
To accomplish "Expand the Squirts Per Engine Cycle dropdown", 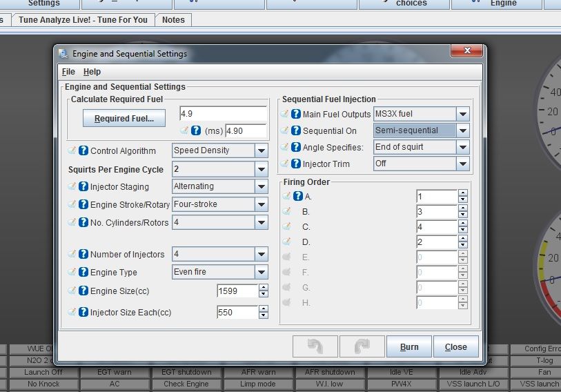I will coord(261,169).
